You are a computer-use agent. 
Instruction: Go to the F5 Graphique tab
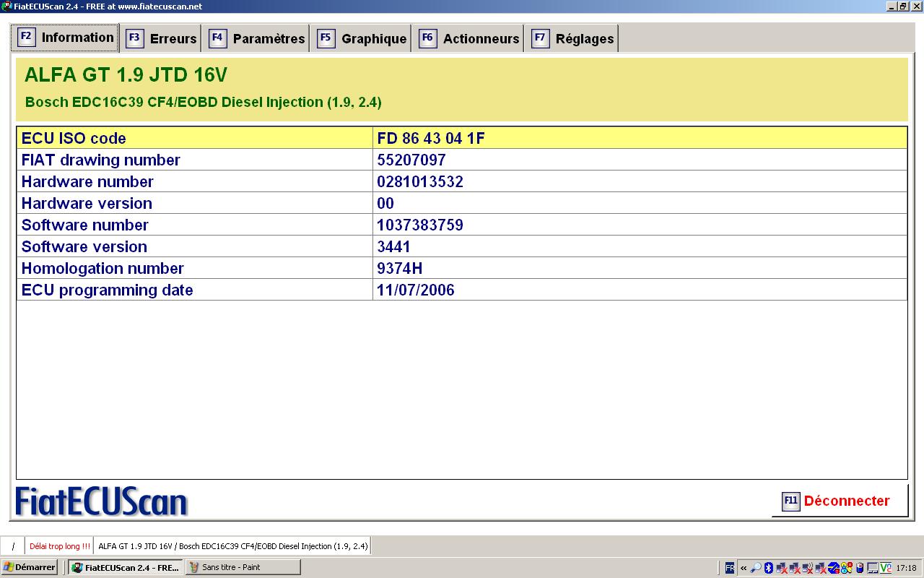tap(362, 38)
